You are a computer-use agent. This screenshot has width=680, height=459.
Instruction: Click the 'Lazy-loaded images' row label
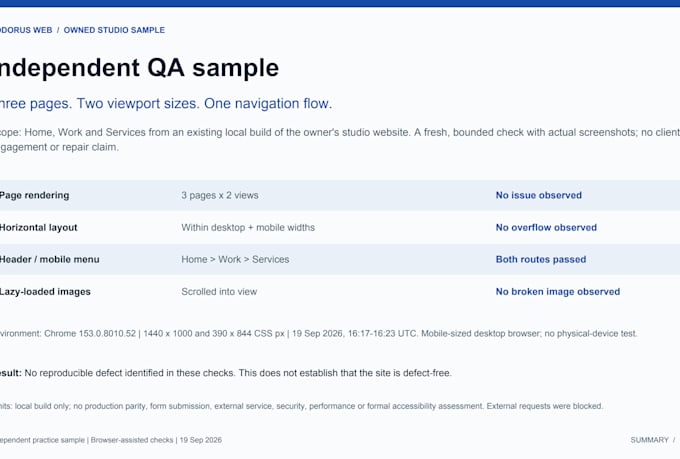[45, 292]
